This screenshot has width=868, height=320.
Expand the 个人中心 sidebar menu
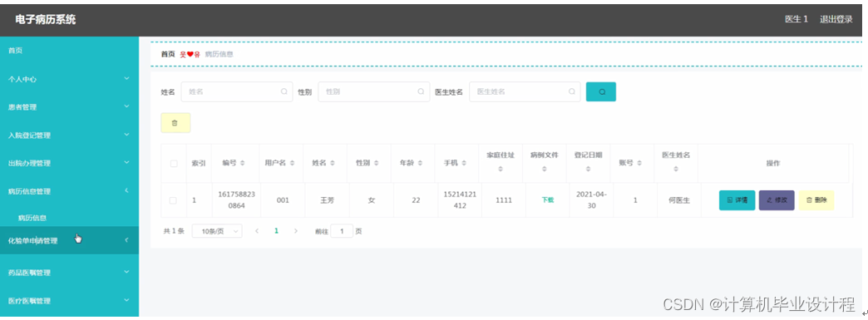pyautogui.click(x=69, y=79)
